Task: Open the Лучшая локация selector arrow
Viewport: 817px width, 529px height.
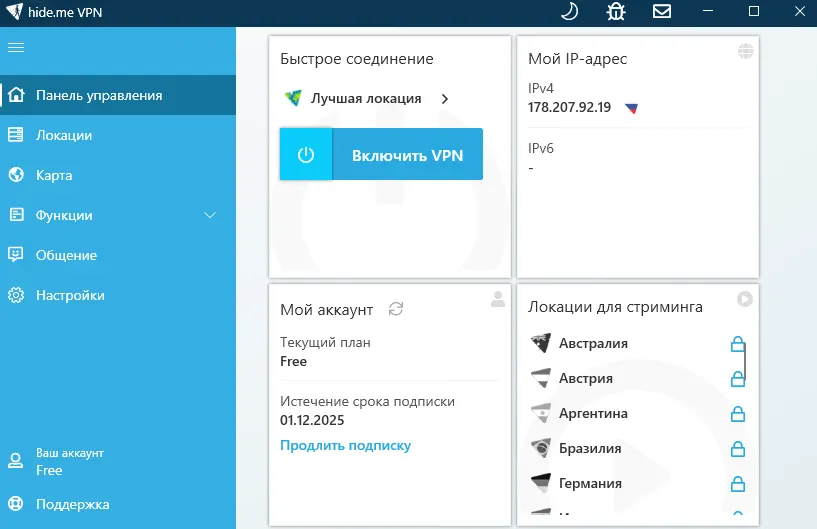Action: pos(444,99)
